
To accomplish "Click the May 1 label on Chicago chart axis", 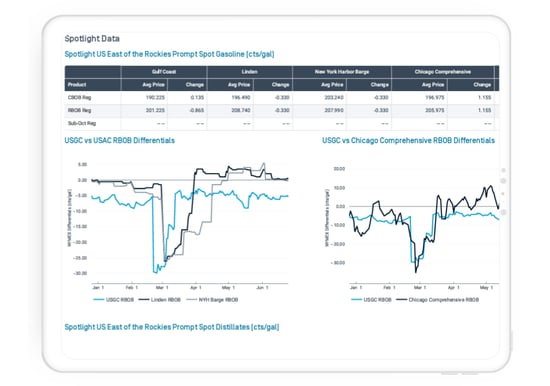I will click(486, 288).
